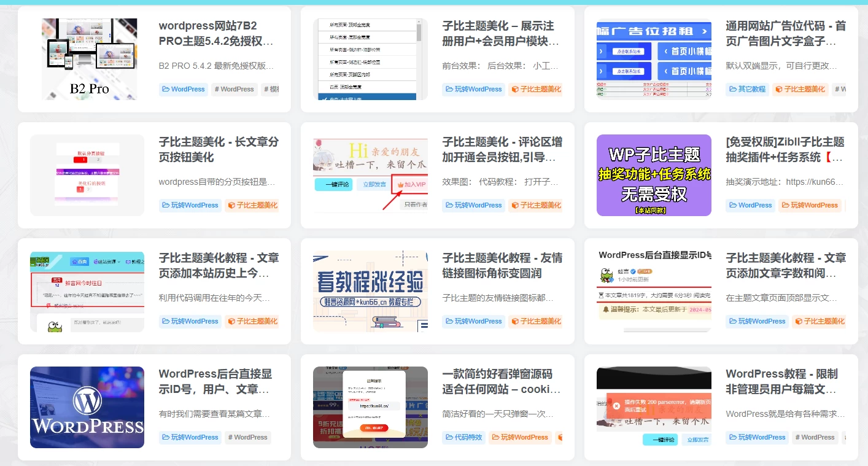The width and height of the screenshot is (868, 466).
Task: Open the 广告位招租 ad banner thumbnail
Action: coord(654,59)
